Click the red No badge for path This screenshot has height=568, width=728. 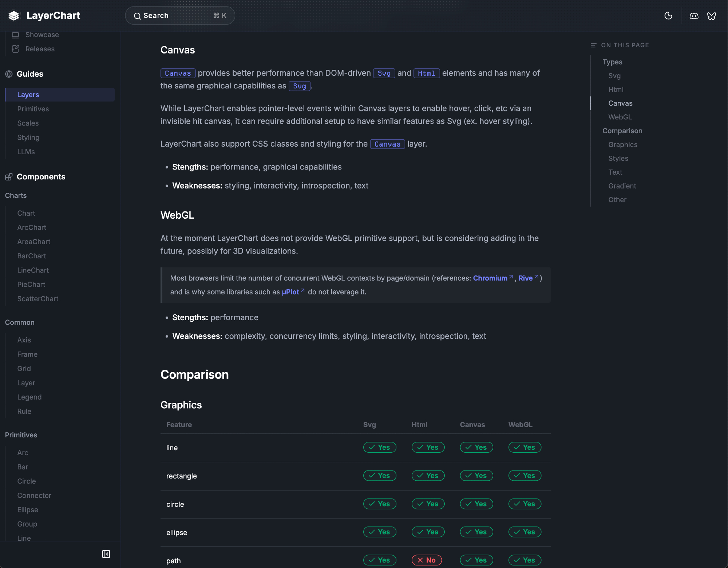pyautogui.click(x=427, y=560)
